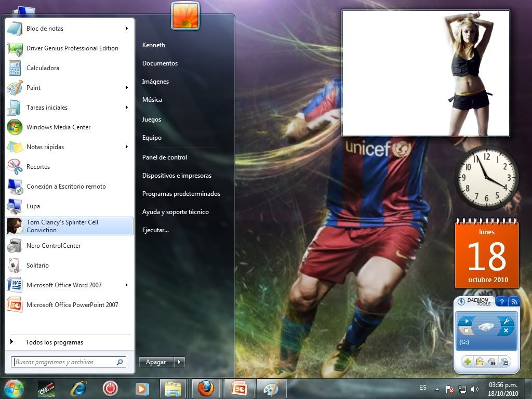This screenshot has height=399, width=532.
Task: Click Daemon Tools help question button
Action: click(502, 301)
